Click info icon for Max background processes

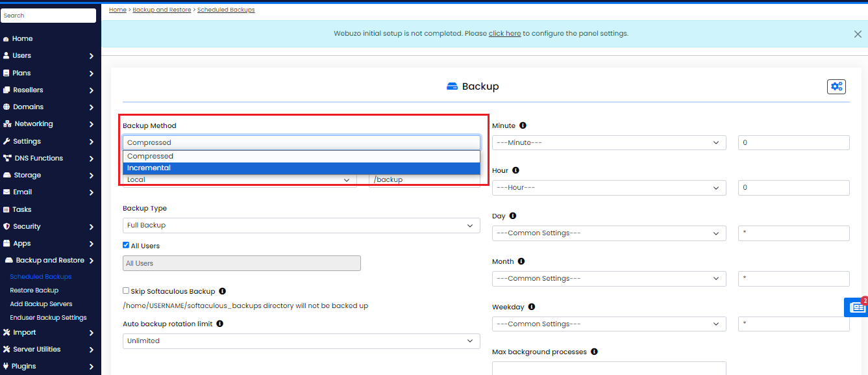click(594, 352)
